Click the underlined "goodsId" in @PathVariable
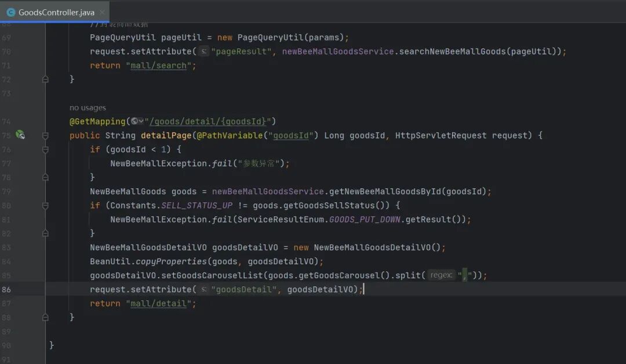Viewport: 626px width, 364px height. tap(291, 135)
